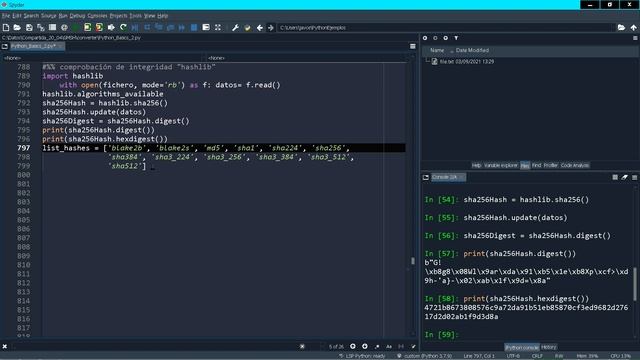640x360 pixels.
Task: Find next match arrow in search bar
Action: (x=364, y=347)
